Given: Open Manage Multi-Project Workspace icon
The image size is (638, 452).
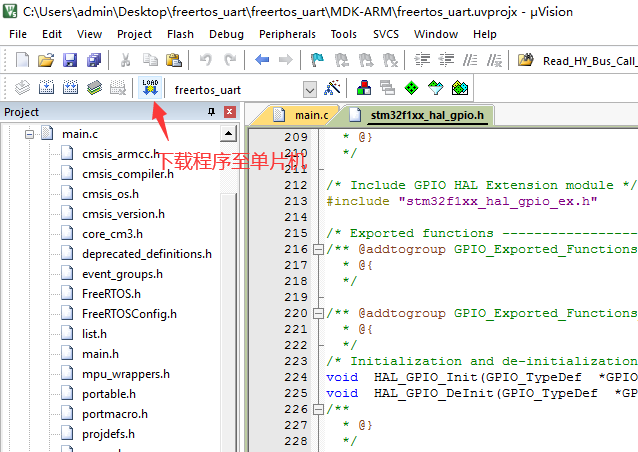Looking at the screenshot, I should (x=387, y=87).
